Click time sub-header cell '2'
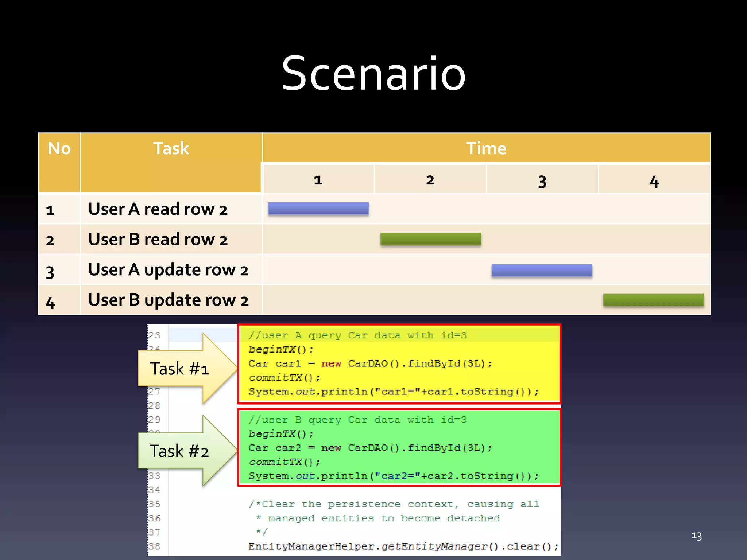This screenshot has width=747, height=560. pos(430,179)
